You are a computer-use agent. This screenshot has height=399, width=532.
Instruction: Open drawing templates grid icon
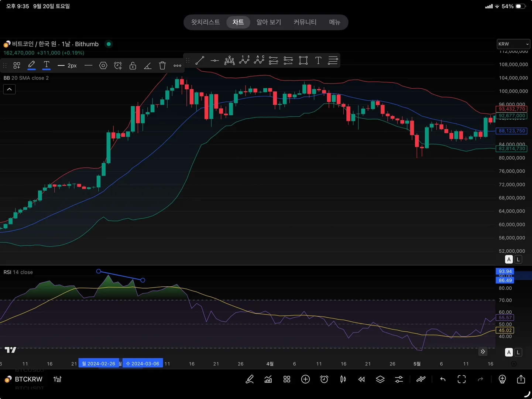(17, 66)
